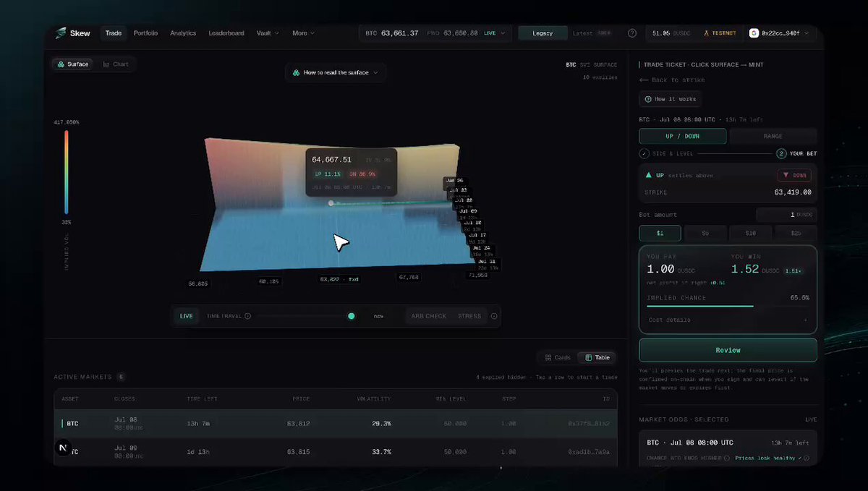The width and height of the screenshot is (868, 491).
Task: Select the Up / Down bet type
Action: (x=682, y=136)
